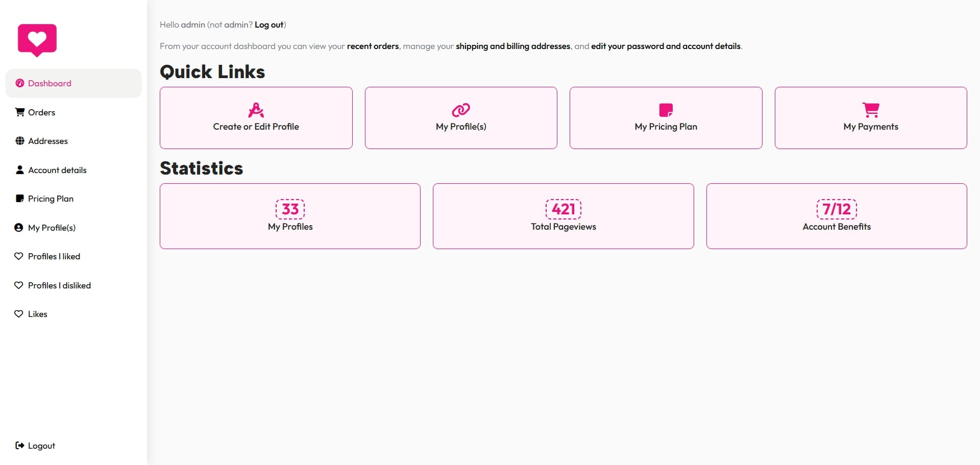This screenshot has width=980, height=465.
Task: Click the pink heart logo
Action: coord(37,40)
